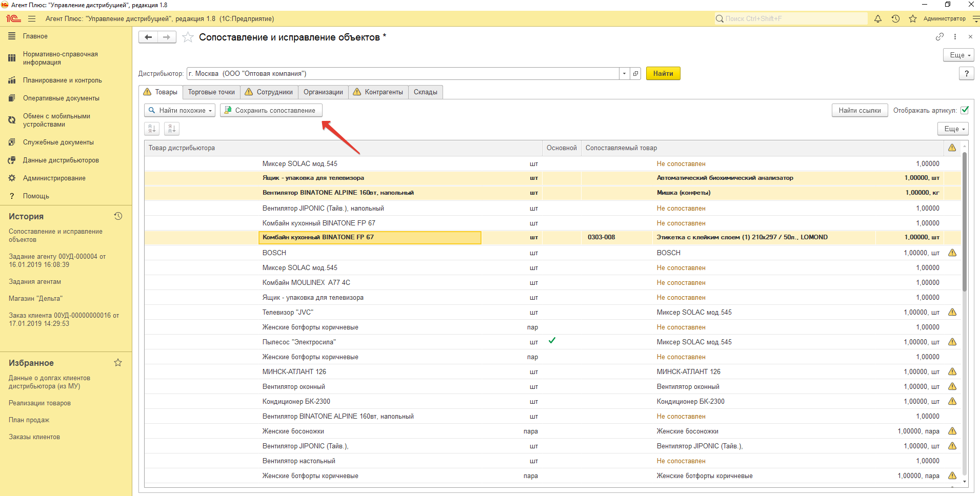Click Найти ссылки button
The height and width of the screenshot is (496, 980).
(859, 110)
